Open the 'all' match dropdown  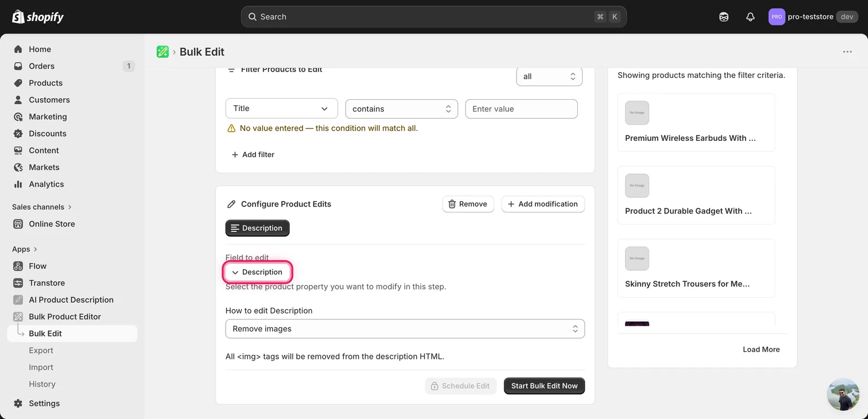click(549, 76)
